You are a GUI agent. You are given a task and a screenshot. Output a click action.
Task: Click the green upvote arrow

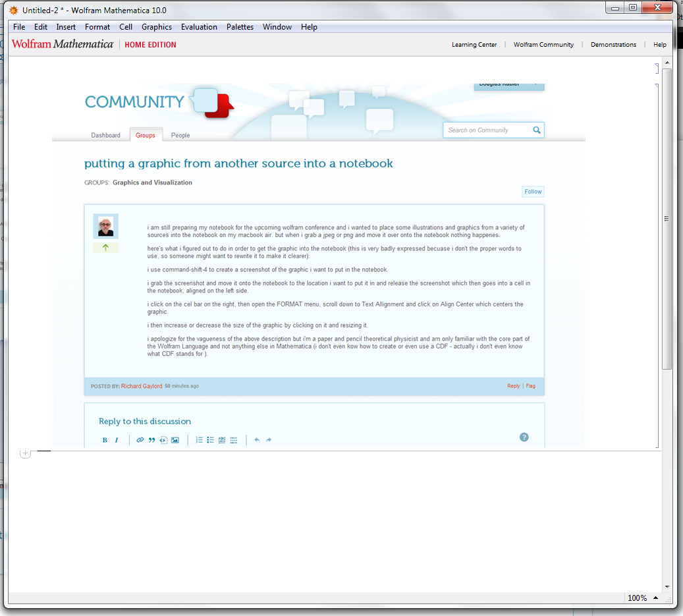pos(105,248)
